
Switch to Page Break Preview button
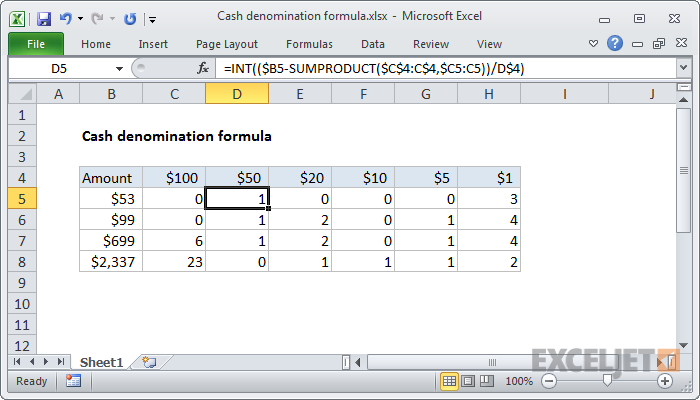coord(486,381)
